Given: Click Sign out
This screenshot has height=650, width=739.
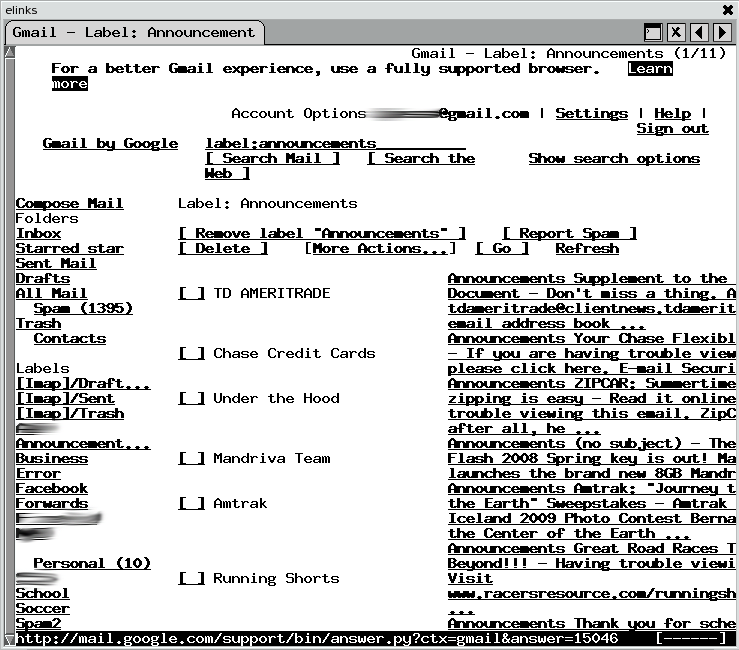Looking at the screenshot, I should point(672,129).
